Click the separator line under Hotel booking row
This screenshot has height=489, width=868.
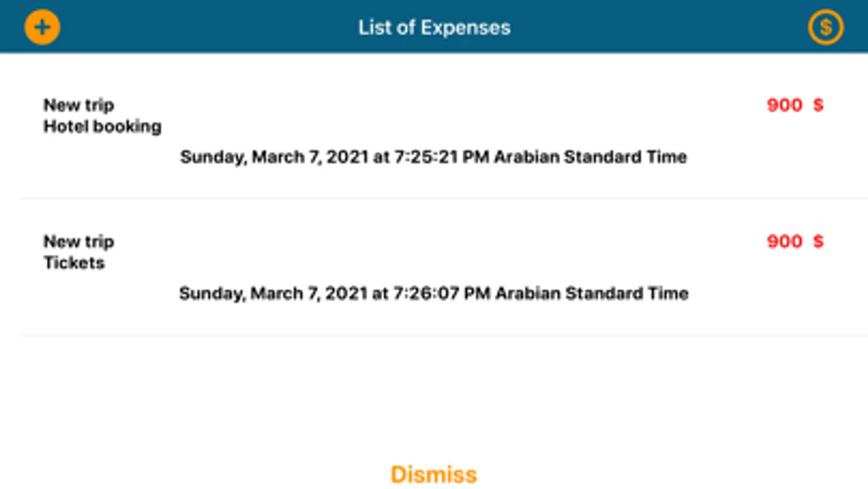pyautogui.click(x=445, y=199)
